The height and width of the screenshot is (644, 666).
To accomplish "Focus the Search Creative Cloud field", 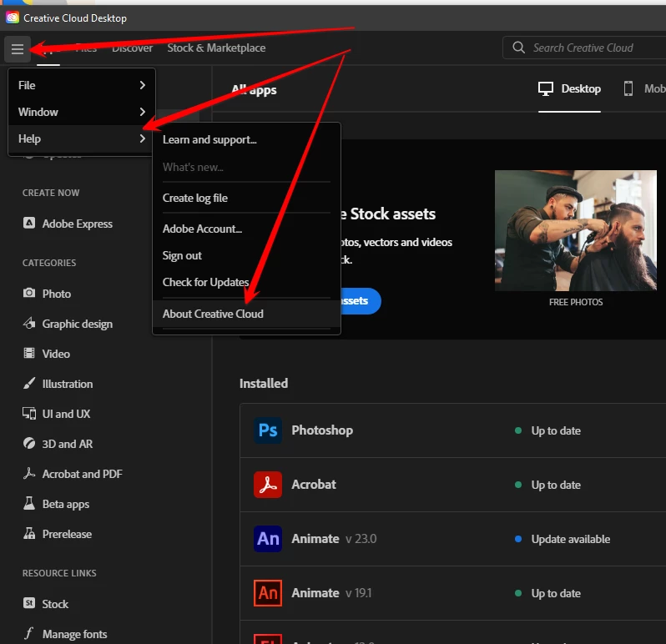I will (584, 48).
